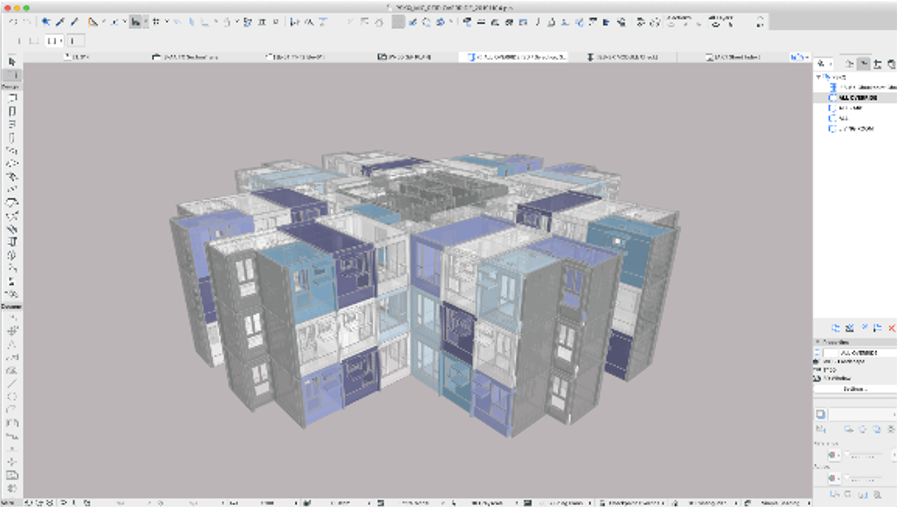Screen dimensions: 897x507
Task: Click the grid snap icon in toolbar
Action: coord(156,22)
